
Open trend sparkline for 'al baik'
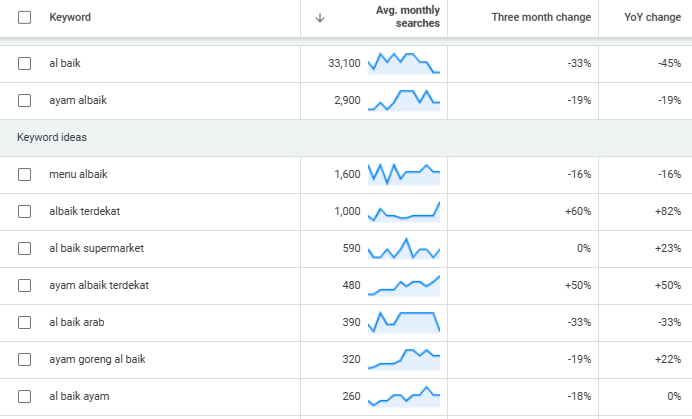tap(404, 63)
